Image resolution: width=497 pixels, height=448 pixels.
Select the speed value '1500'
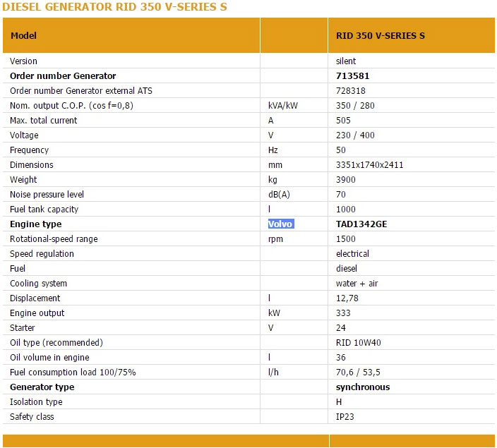345,239
